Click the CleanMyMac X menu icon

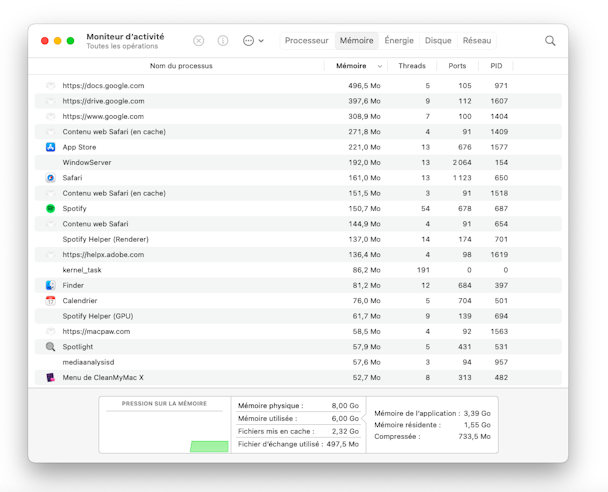point(50,377)
